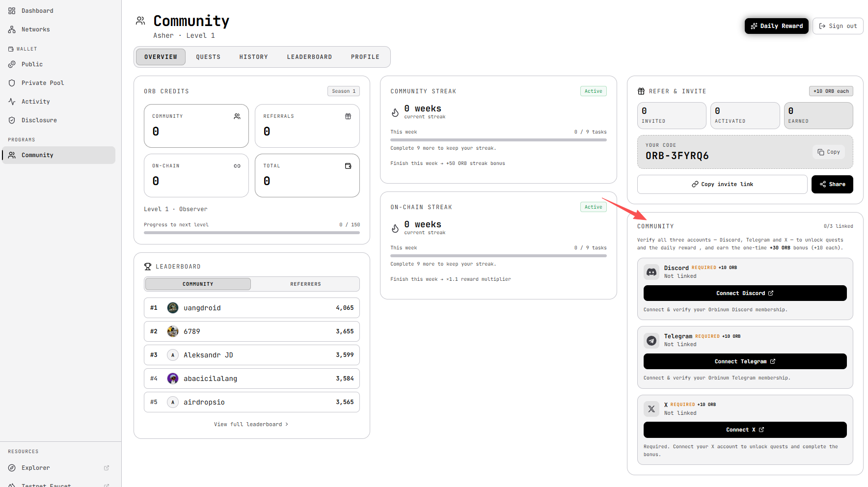
Task: Click the community streak flame icon
Action: [395, 112]
